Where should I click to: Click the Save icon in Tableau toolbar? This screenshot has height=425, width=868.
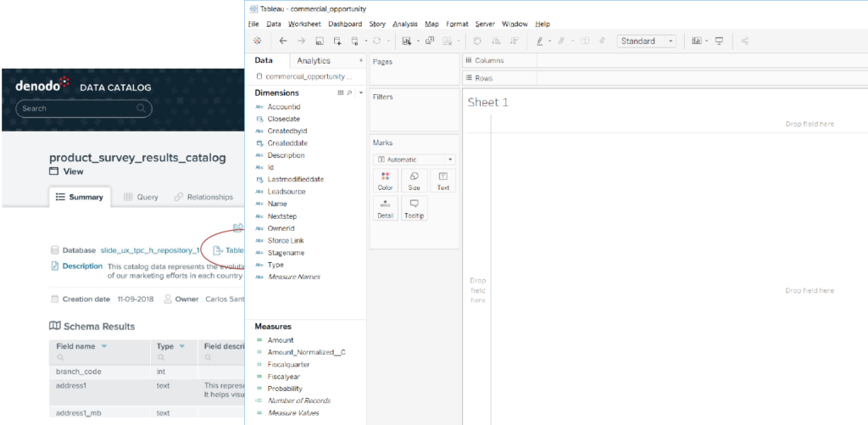[320, 41]
